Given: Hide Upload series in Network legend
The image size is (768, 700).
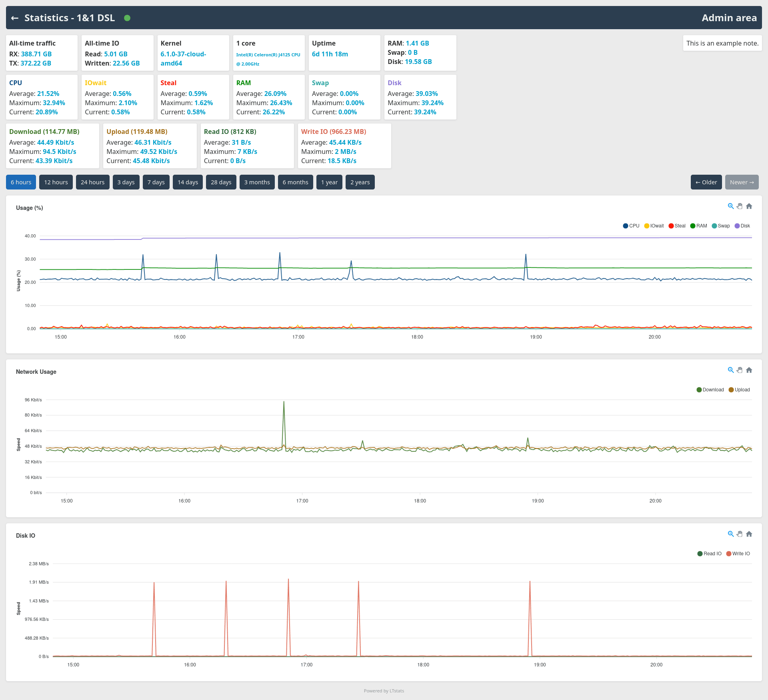Looking at the screenshot, I should click(739, 390).
